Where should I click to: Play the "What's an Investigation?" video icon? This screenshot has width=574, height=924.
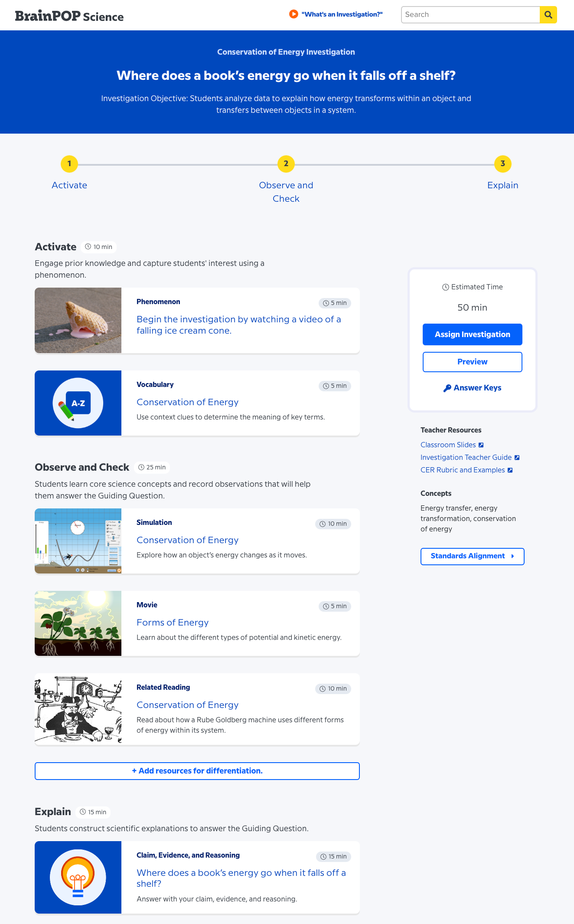[x=294, y=14]
